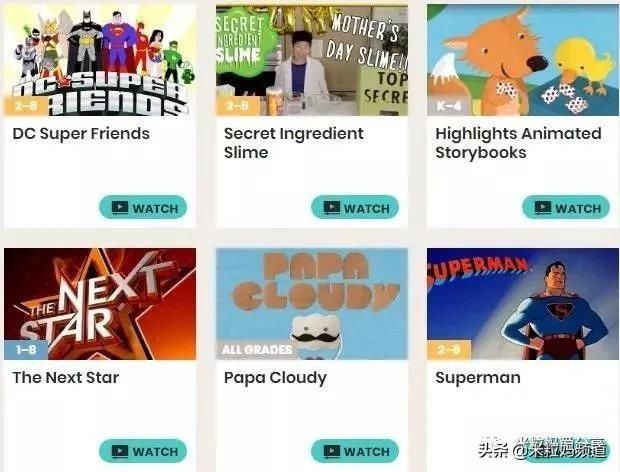Viewport: 620px width, 472px height.
Task: Click The Next Star title text
Action: coord(66,378)
